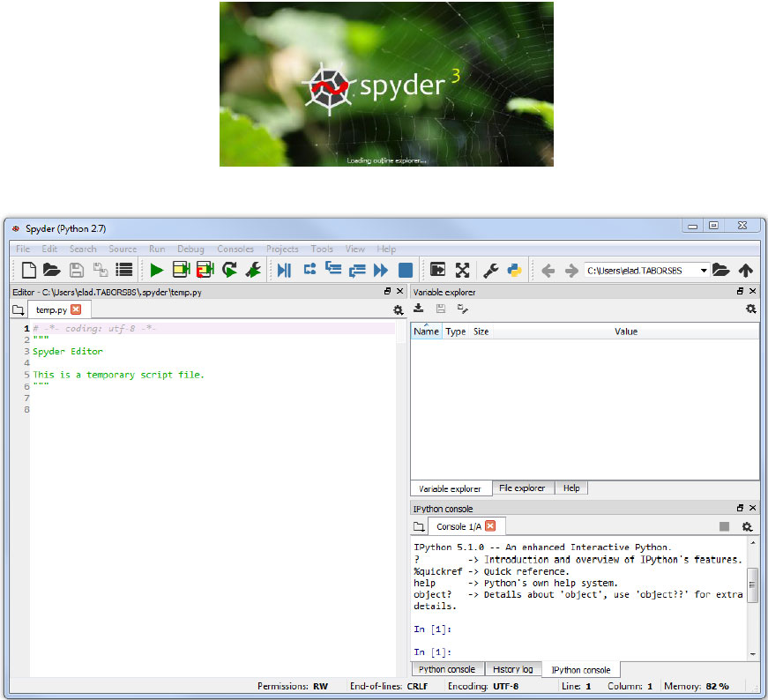Create a new file from the toolbar
This screenshot has height=700, width=768.
(29, 270)
